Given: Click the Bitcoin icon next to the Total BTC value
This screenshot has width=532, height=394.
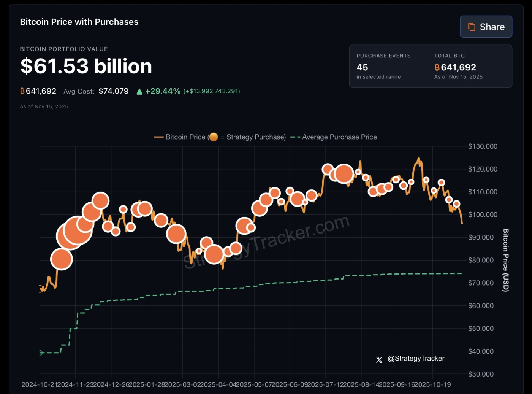Looking at the screenshot, I should pos(437,67).
